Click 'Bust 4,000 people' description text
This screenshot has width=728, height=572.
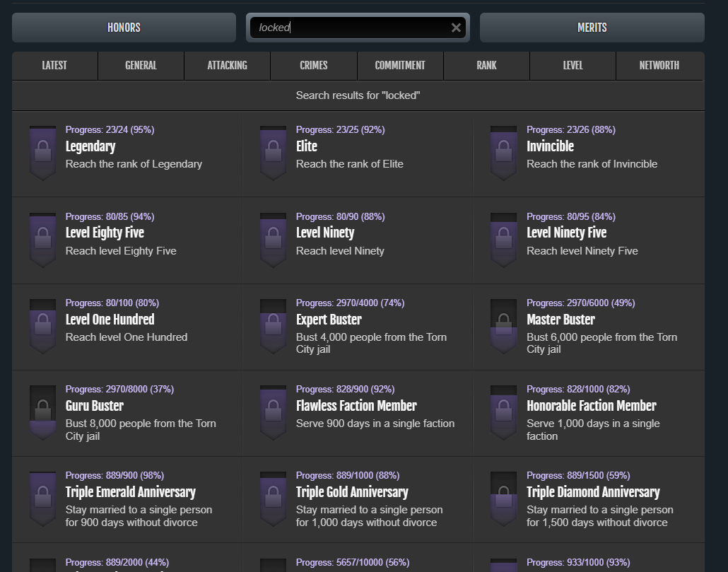pos(372,343)
